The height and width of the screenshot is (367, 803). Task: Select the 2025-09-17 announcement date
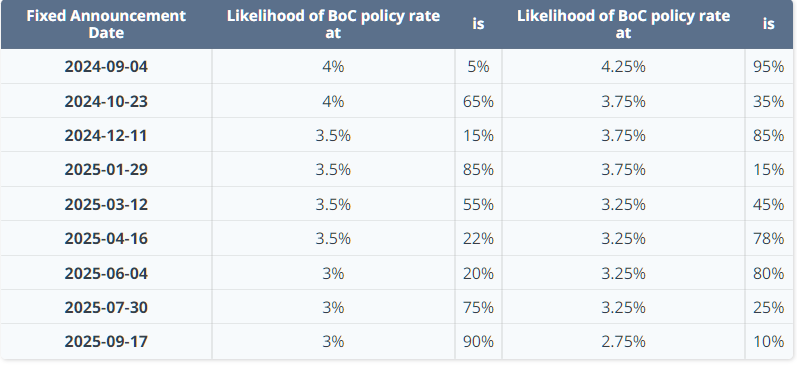click(106, 341)
